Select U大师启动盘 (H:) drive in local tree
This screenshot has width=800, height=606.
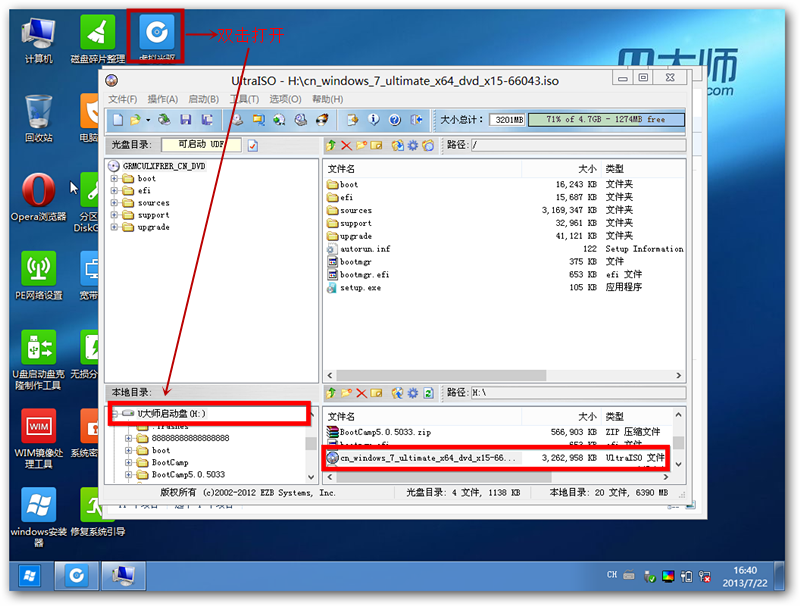[171, 414]
